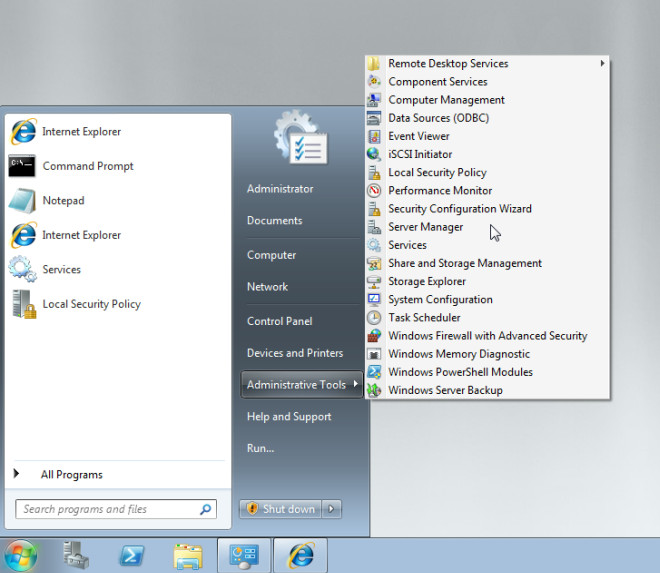Open Devices and Printers
660x573 pixels.
click(x=295, y=353)
